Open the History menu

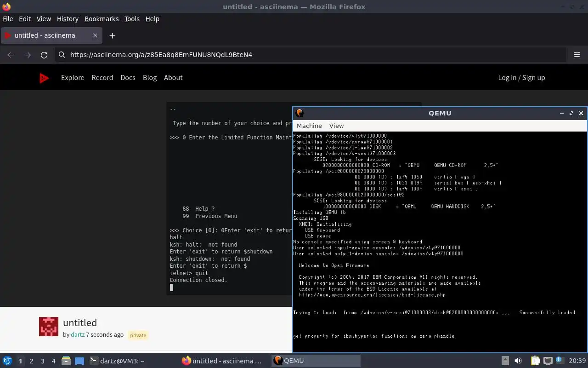[68, 19]
